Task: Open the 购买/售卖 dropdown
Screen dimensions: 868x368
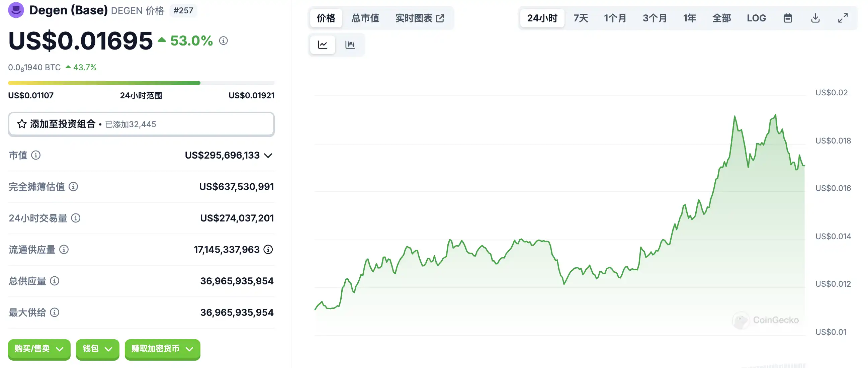Action: (39, 349)
